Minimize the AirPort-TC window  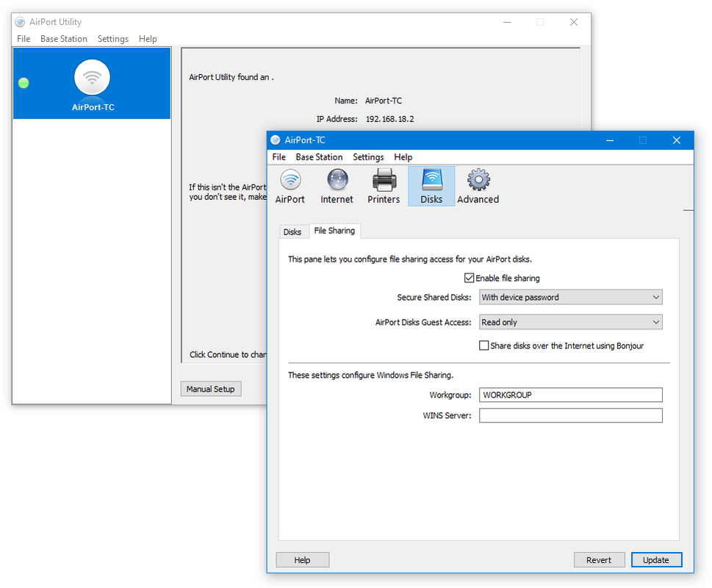pyautogui.click(x=610, y=140)
